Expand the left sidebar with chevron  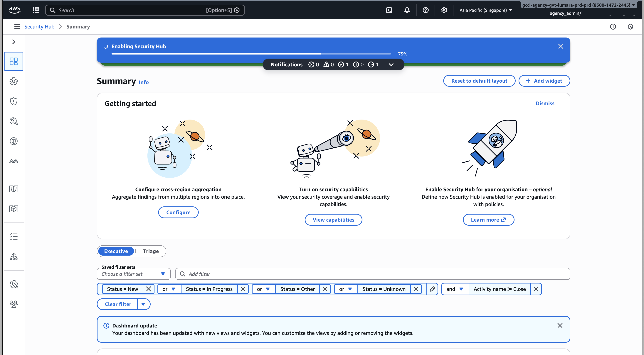pos(14,42)
